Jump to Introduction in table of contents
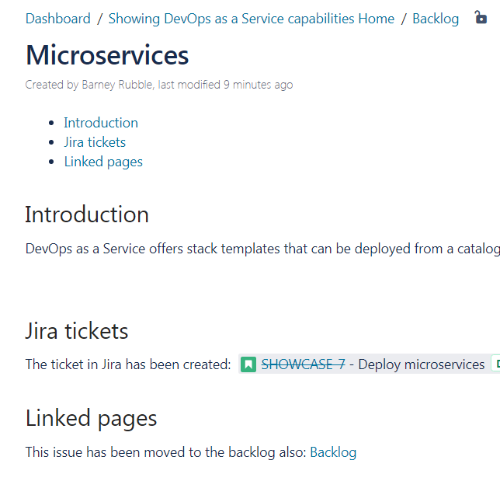This screenshot has height=502, width=500. [101, 123]
